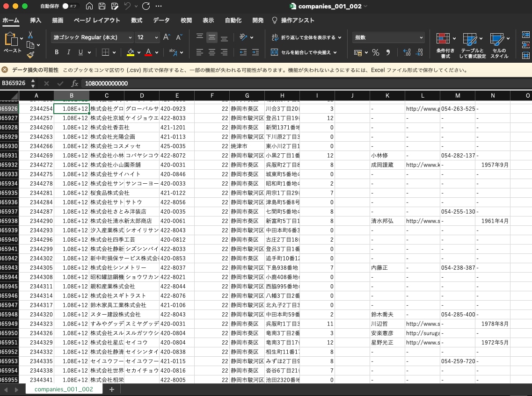The width and height of the screenshot is (532, 396).
Task: Open the Home ribbon tab
Action: tap(11, 21)
